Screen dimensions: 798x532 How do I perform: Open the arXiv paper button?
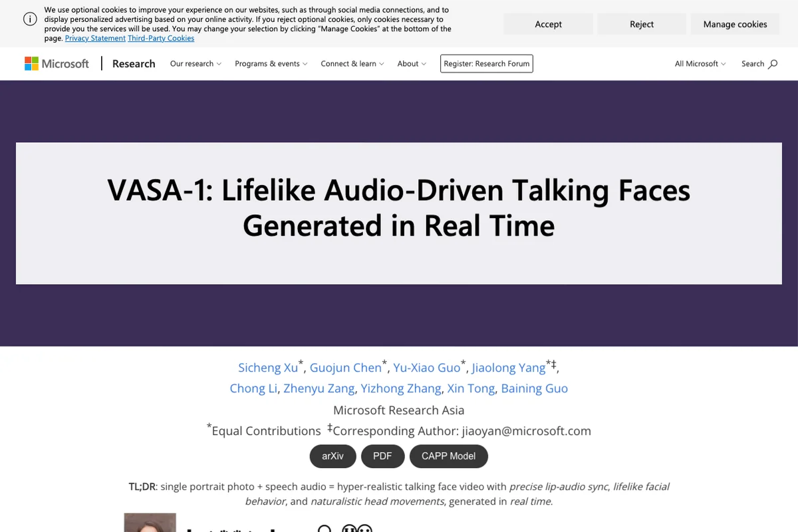(x=333, y=456)
